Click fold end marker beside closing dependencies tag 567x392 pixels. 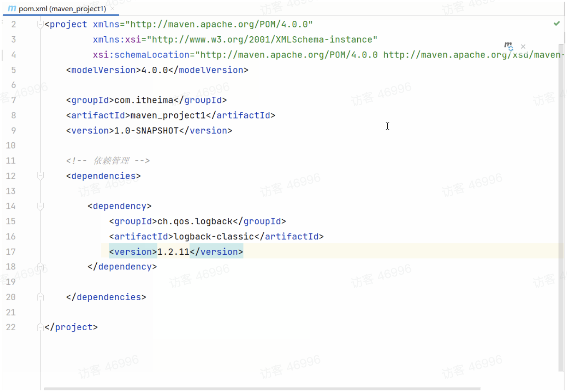point(40,297)
